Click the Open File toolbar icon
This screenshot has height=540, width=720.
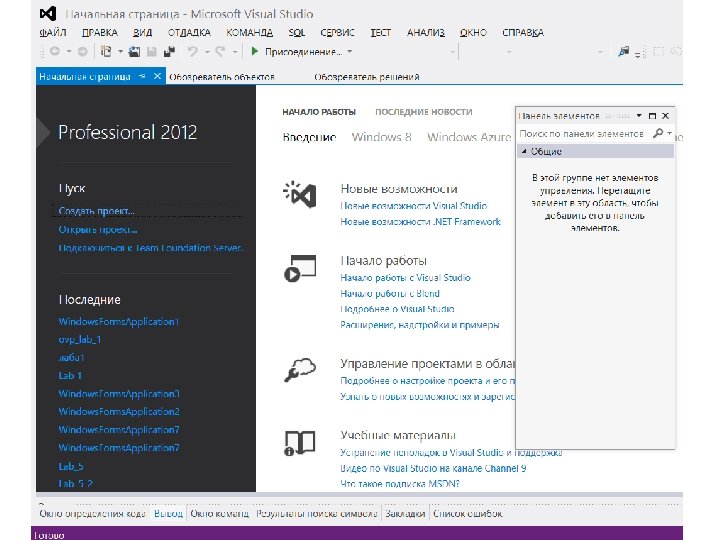point(134,51)
